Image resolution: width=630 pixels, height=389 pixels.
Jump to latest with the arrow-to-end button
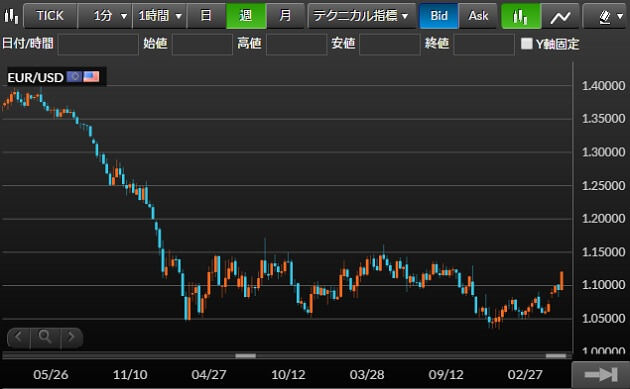pos(600,375)
